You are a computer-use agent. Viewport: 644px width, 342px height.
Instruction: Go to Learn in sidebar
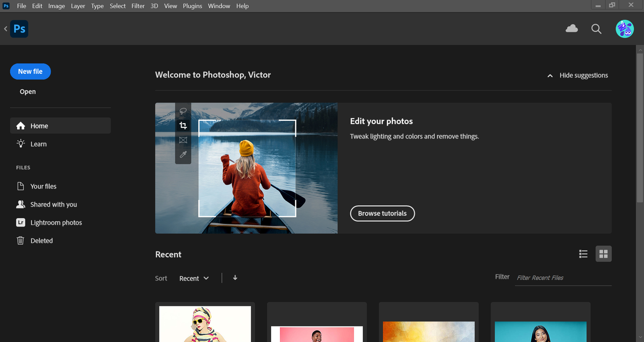[60, 144]
